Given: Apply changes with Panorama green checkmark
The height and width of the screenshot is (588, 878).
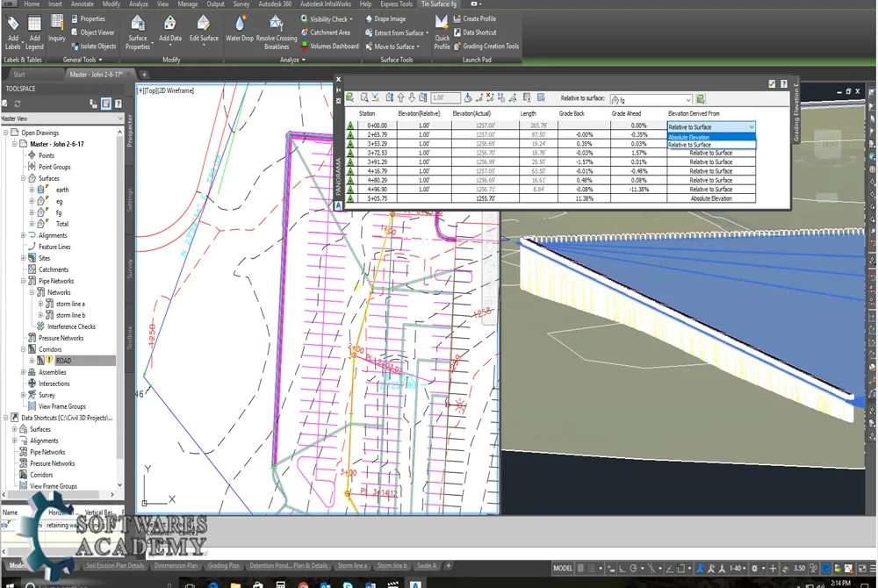Looking at the screenshot, I should point(772,84).
